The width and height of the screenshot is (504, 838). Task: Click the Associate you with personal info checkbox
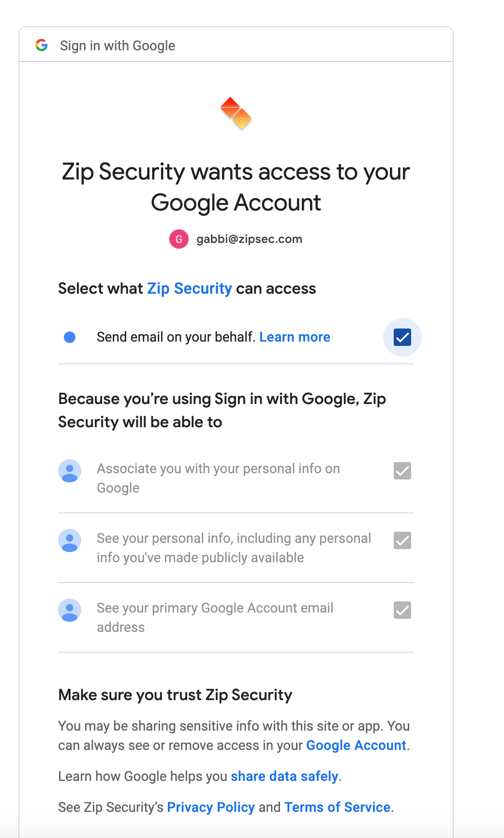[402, 471]
